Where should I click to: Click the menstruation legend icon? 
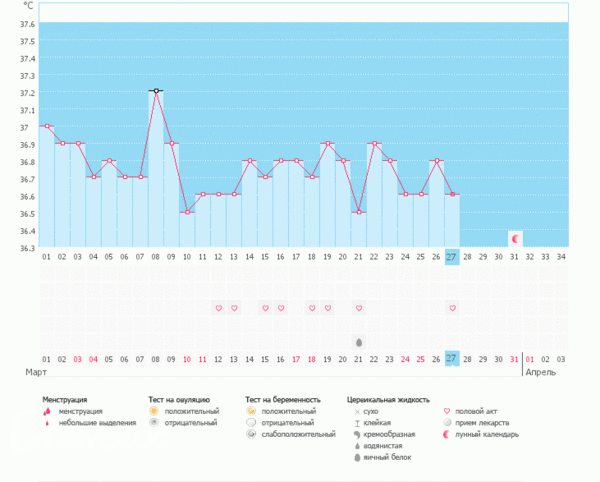tap(46, 411)
